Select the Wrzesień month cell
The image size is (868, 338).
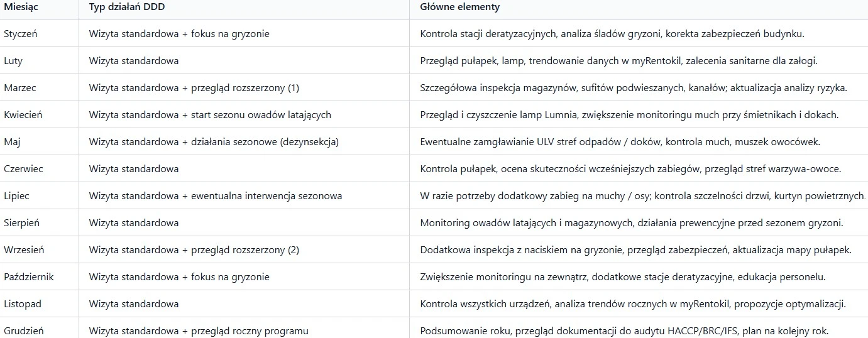click(x=39, y=250)
